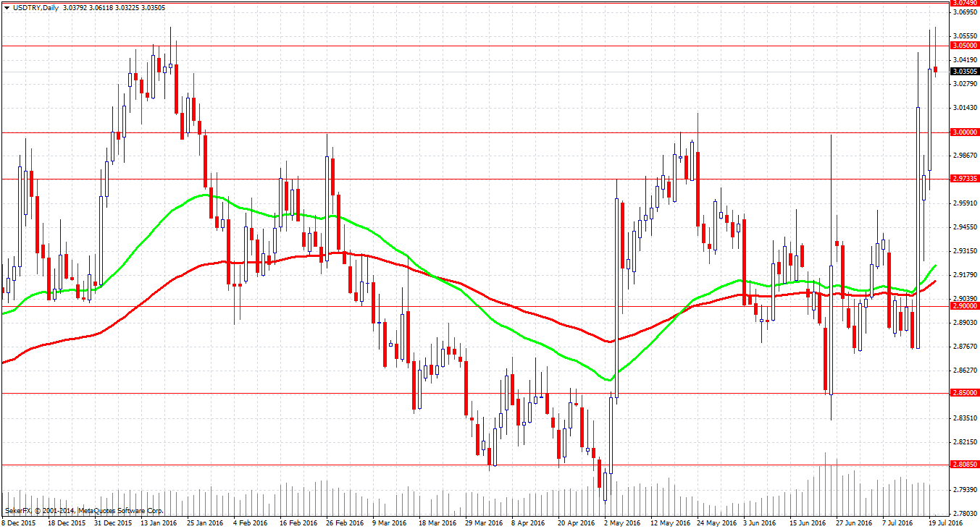The width and height of the screenshot is (980, 529).
Task: Click the 2.79390 price axis label
Action: click(x=965, y=490)
